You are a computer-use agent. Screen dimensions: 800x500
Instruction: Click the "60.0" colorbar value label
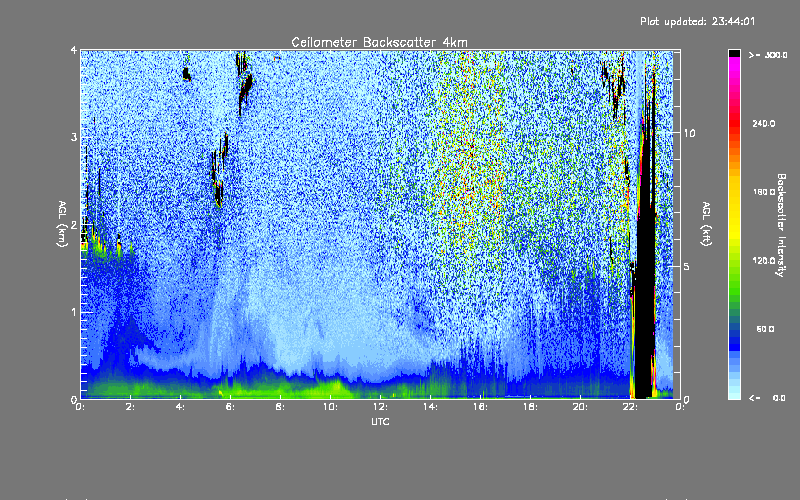(x=766, y=329)
